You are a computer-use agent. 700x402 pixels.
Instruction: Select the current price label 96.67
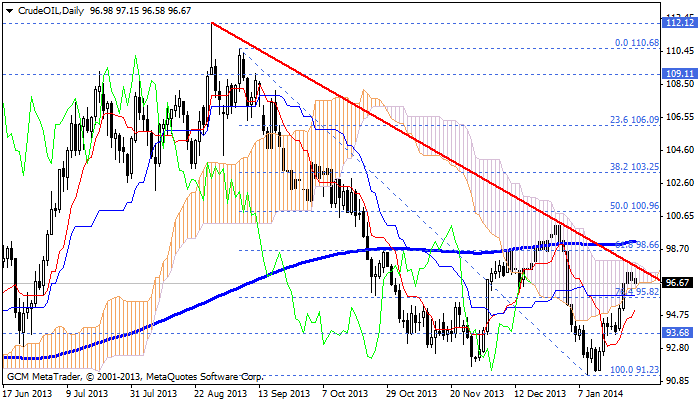click(680, 283)
